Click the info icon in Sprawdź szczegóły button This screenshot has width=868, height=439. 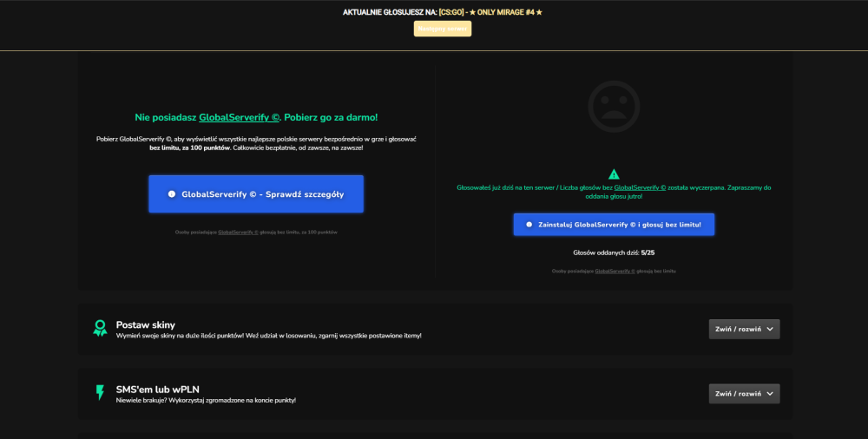click(x=172, y=194)
